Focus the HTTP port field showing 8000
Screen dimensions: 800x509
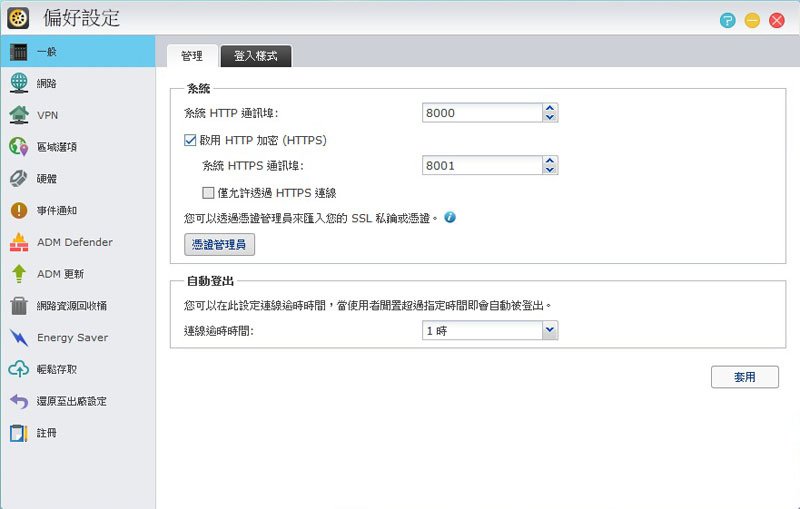pos(482,113)
